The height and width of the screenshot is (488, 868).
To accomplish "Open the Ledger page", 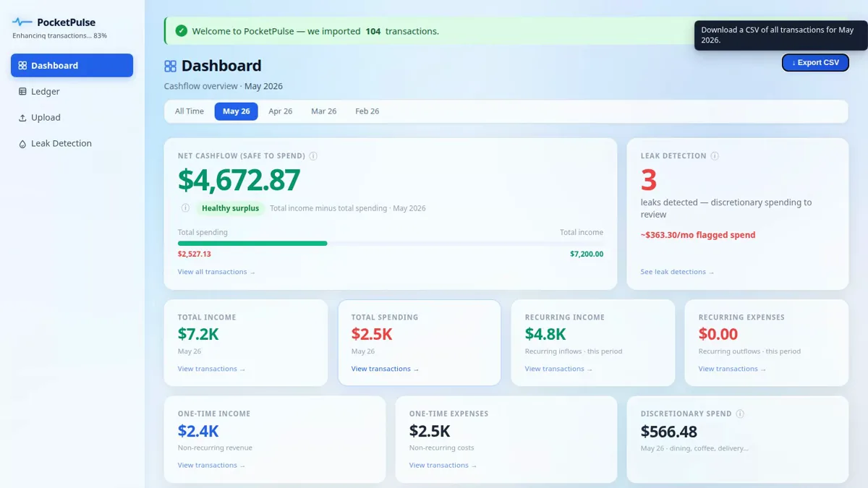I will 72,91.
